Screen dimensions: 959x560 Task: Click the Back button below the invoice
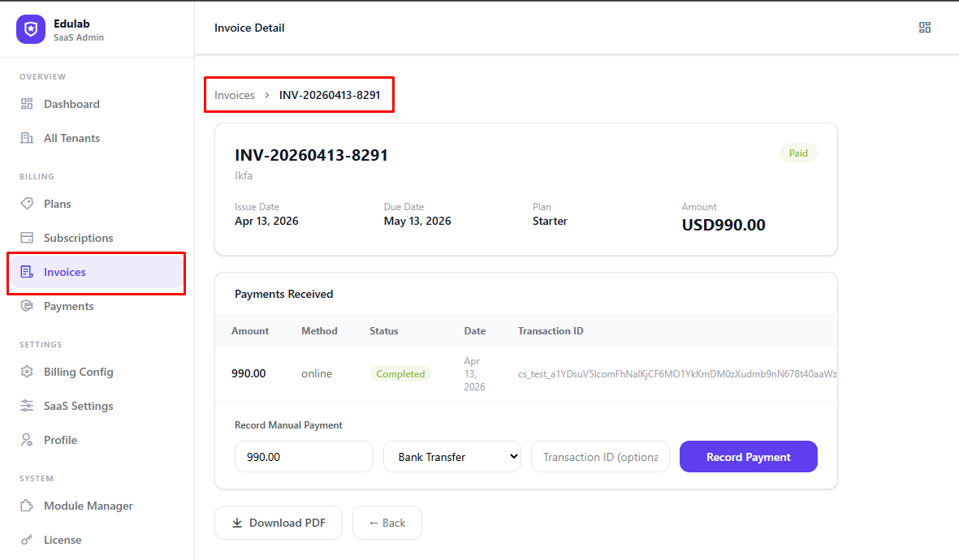[387, 523]
